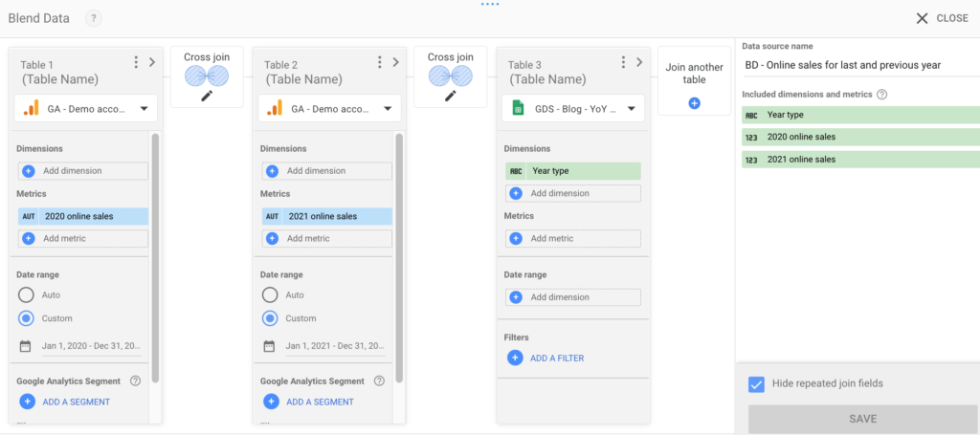Click the Table 1 vertical scrollbar
Screen dimensions: 980x435
(x=155, y=257)
